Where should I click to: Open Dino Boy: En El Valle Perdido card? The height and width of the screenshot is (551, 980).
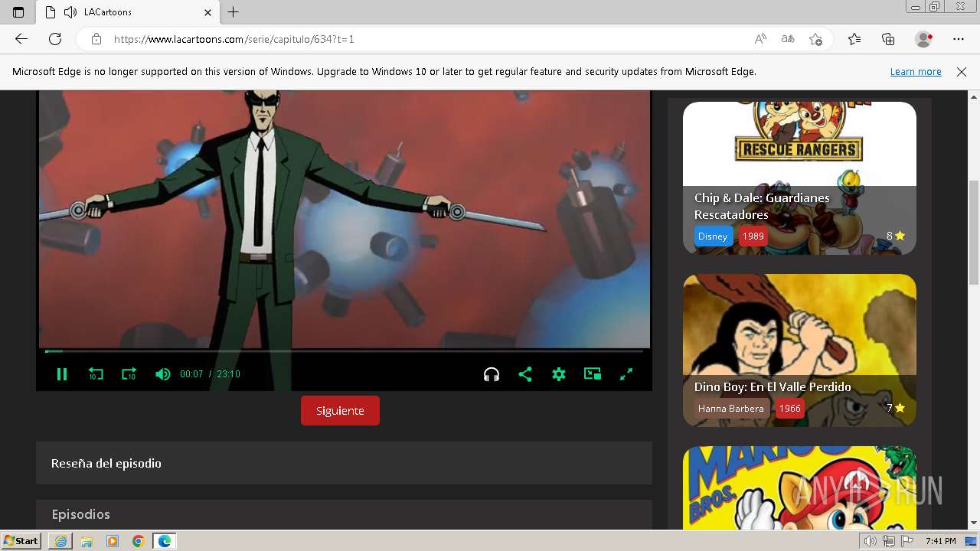(x=799, y=350)
